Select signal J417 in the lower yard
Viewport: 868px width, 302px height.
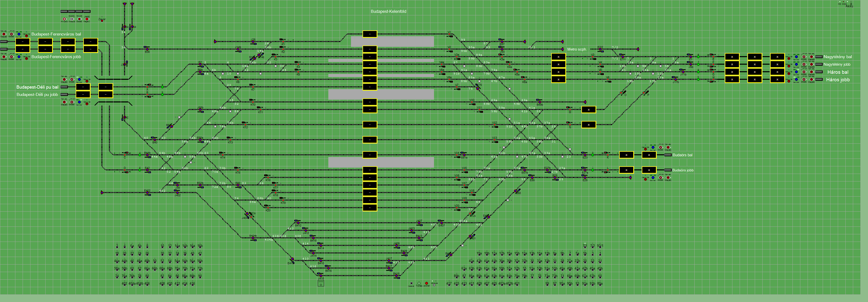(389, 260)
